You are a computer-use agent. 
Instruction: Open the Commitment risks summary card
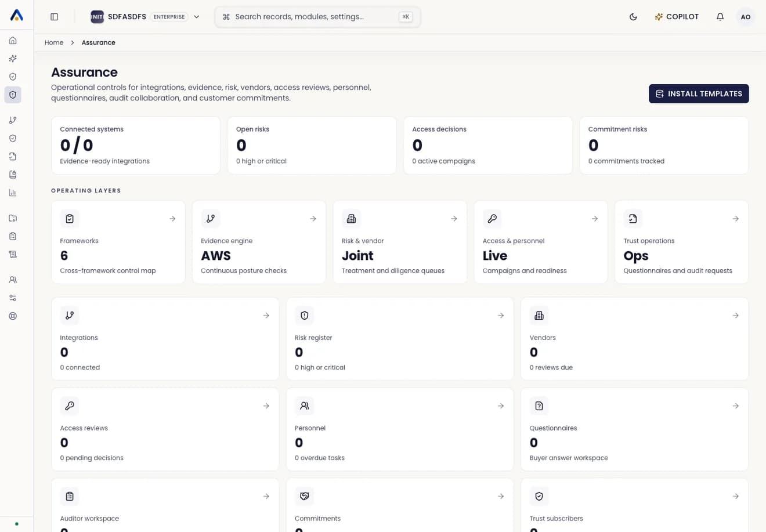click(664, 145)
